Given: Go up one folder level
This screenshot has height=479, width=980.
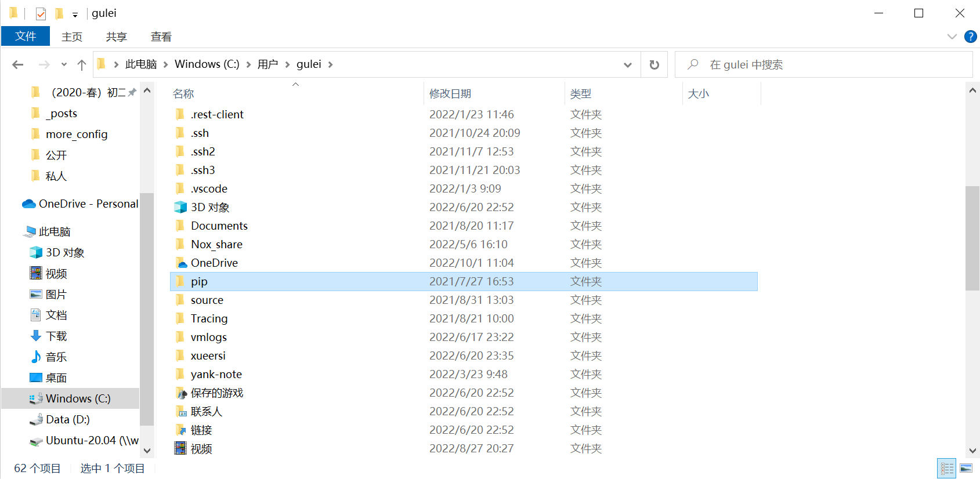Looking at the screenshot, I should [82, 64].
